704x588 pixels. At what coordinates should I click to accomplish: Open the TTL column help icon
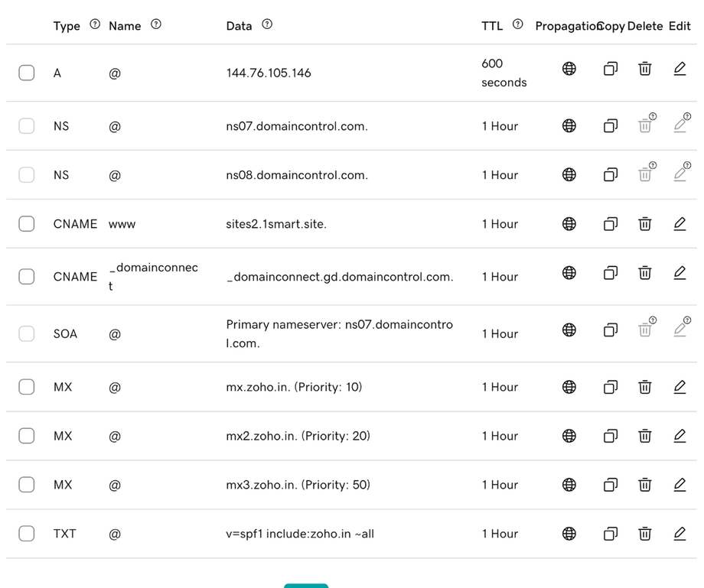point(518,24)
